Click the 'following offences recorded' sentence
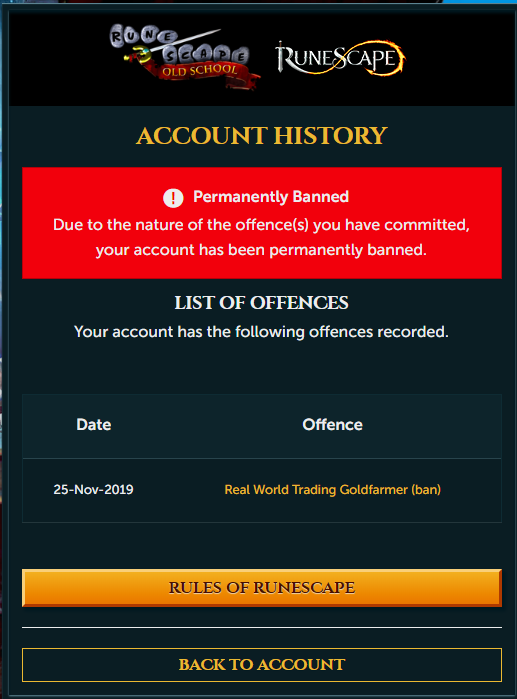The height and width of the screenshot is (699, 517). pyautogui.click(x=262, y=332)
